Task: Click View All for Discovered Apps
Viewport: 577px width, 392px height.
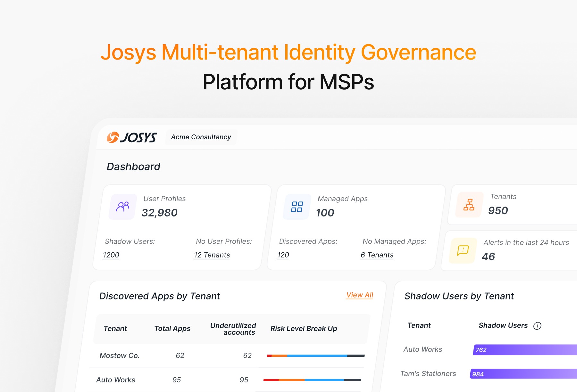Action: coord(360,295)
